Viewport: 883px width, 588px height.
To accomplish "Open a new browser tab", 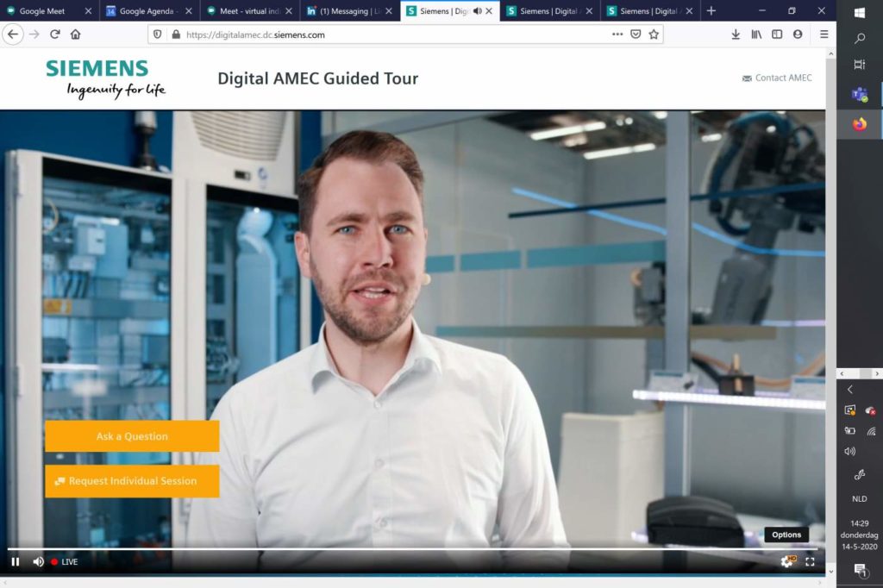I will (x=711, y=11).
